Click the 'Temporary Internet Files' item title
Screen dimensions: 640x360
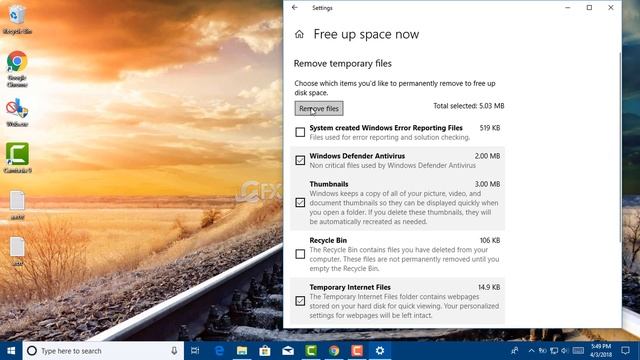point(350,287)
